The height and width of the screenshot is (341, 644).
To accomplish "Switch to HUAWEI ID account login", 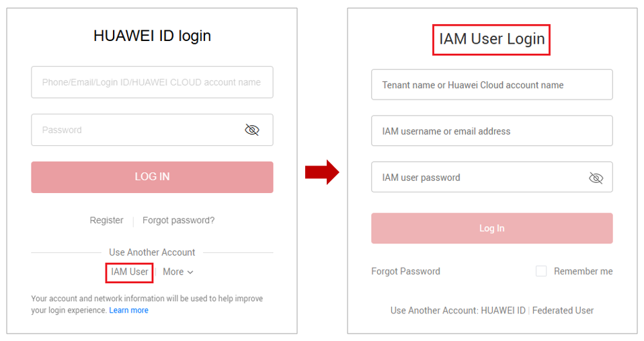I will pos(503,310).
